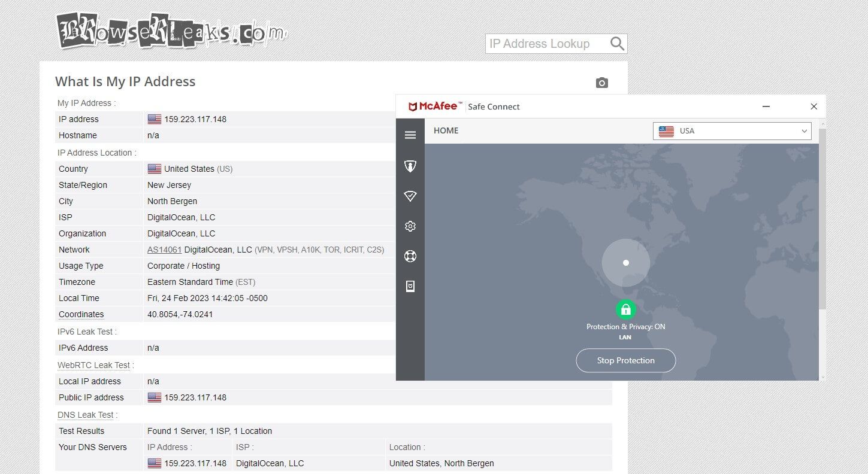This screenshot has width=868, height=474.
Task: Open the Wi-Fi shield icon in sidebar
Action: coord(410,196)
